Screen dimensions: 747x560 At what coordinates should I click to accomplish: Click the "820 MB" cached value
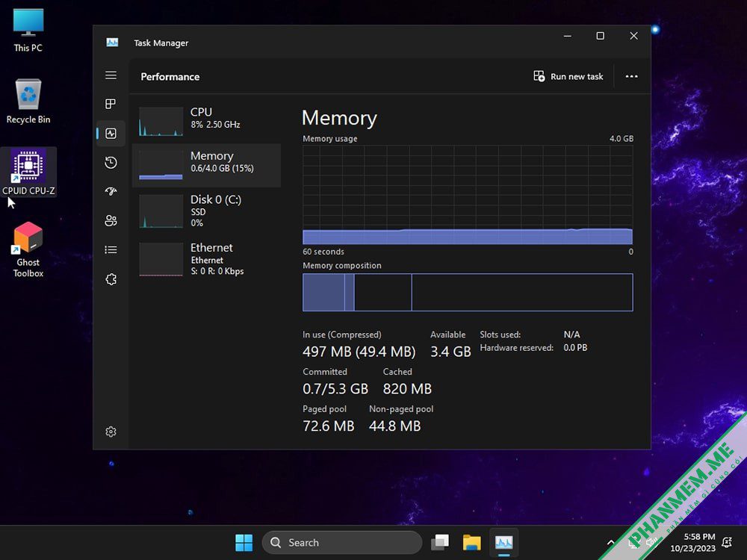(407, 389)
